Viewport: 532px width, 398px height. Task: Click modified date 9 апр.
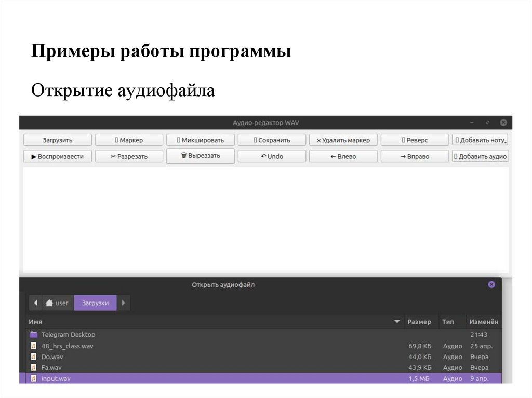(479, 378)
